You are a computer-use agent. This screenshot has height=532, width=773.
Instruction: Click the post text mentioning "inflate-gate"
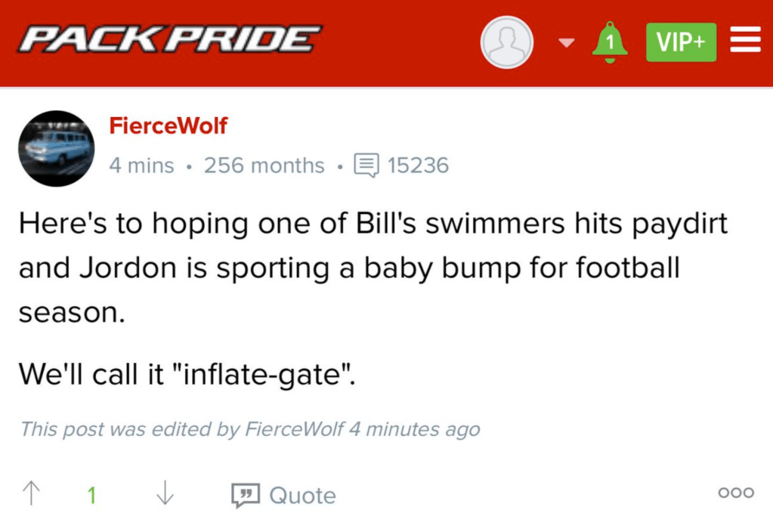coord(187,373)
